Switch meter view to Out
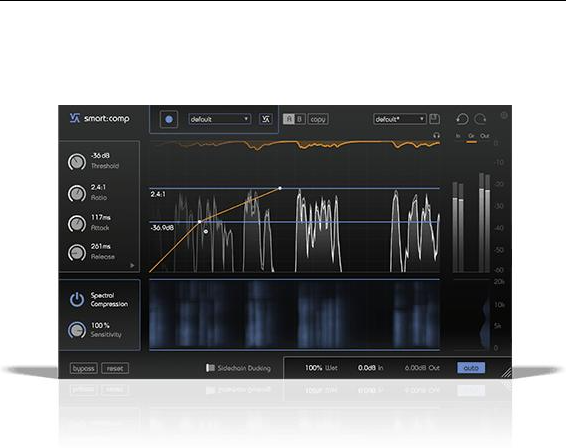This screenshot has width=566, height=448. point(485,136)
